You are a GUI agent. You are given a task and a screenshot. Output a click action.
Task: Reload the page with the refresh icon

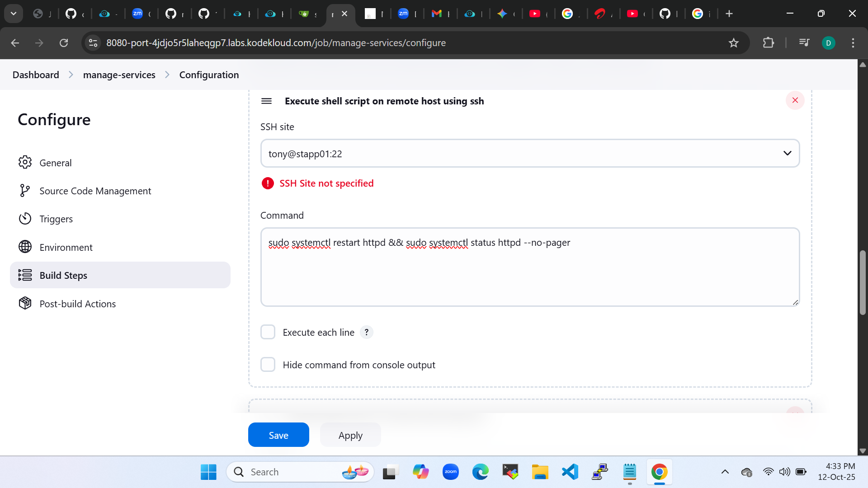[x=64, y=43]
